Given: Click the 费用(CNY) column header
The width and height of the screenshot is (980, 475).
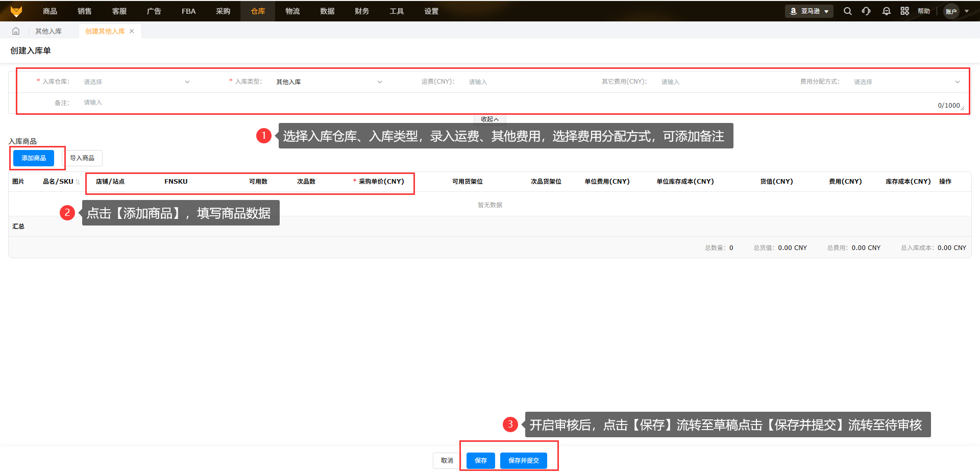Looking at the screenshot, I should [x=846, y=182].
